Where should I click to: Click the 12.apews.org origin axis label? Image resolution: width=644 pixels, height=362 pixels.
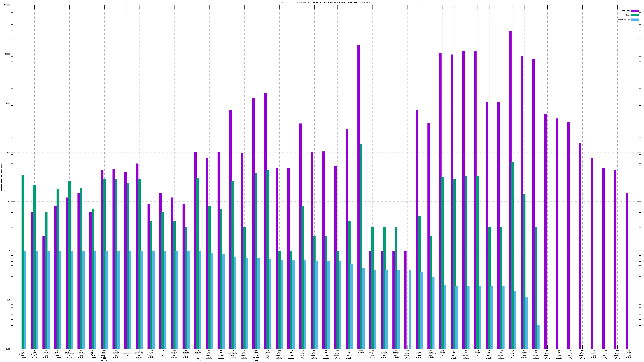[594, 354]
